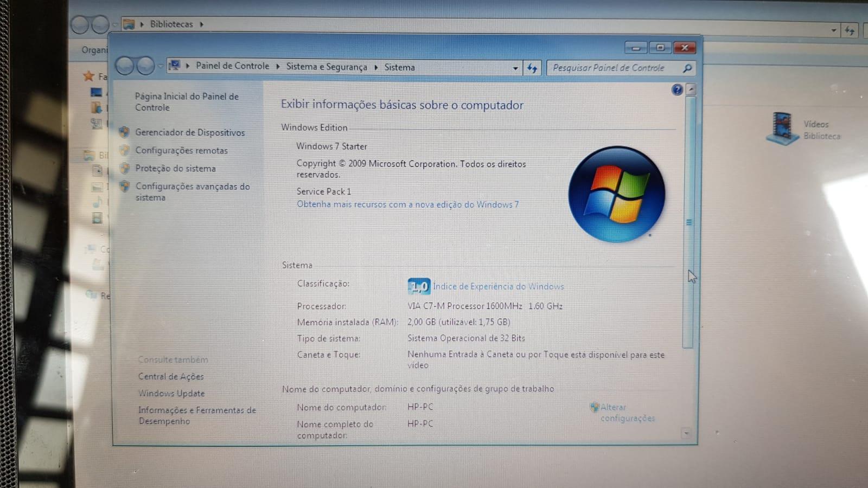
Task: Refresh the Sistema address bar
Action: 532,68
